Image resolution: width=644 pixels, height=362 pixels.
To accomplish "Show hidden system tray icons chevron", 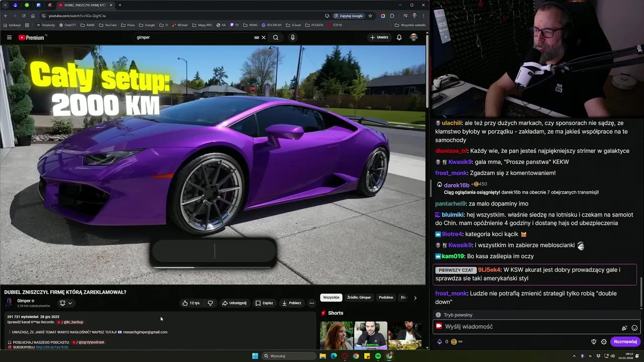I will click(x=575, y=356).
